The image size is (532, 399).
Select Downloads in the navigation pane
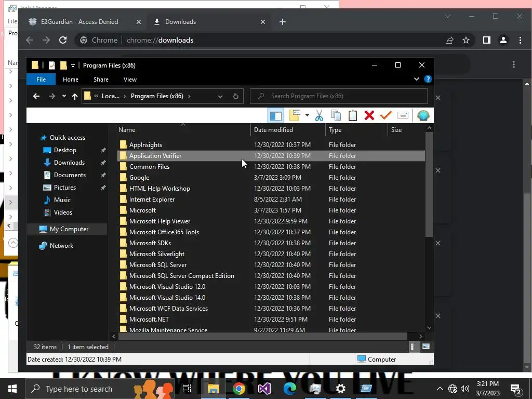pyautogui.click(x=69, y=163)
